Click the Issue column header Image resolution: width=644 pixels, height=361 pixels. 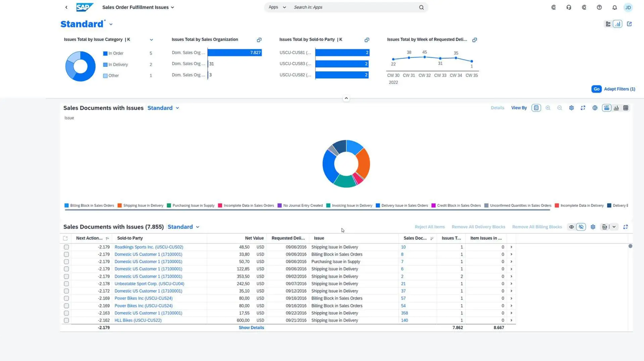click(x=319, y=238)
